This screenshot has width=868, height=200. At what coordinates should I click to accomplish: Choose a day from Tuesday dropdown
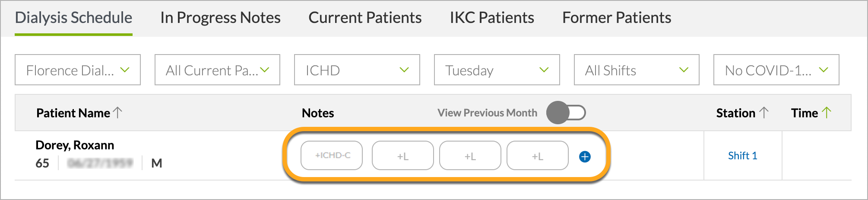497,70
